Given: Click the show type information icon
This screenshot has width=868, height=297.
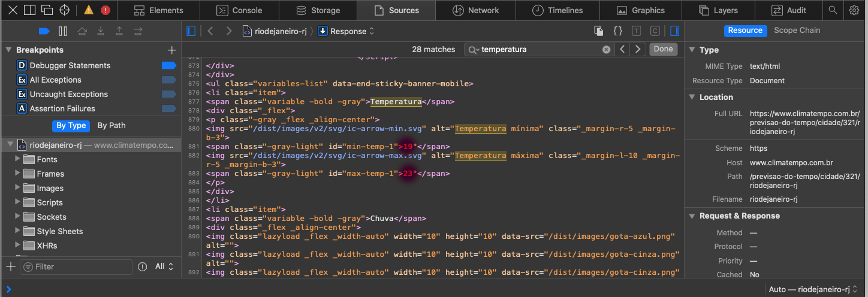Looking at the screenshot, I should click(637, 31).
